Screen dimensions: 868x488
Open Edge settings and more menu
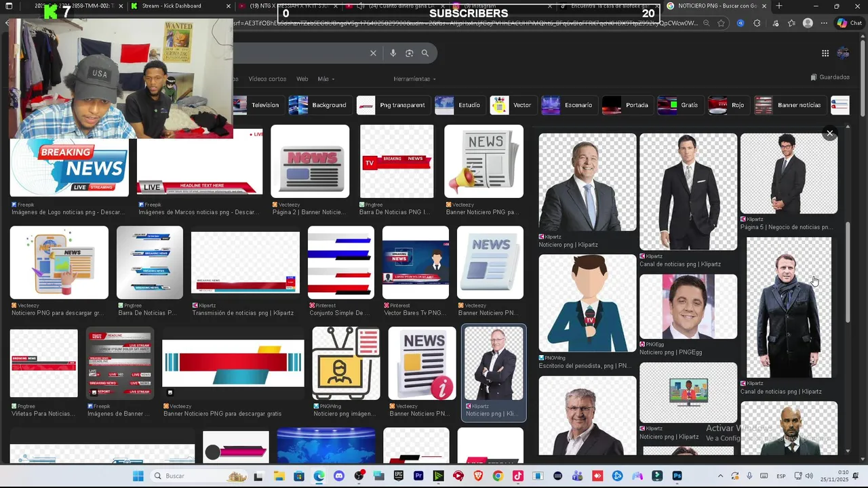tap(824, 23)
